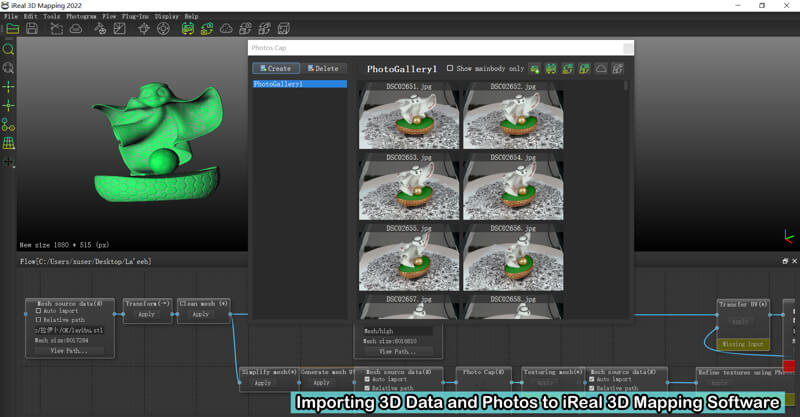
Task: Click the green camera sync toolbar icon
Action: (207, 29)
